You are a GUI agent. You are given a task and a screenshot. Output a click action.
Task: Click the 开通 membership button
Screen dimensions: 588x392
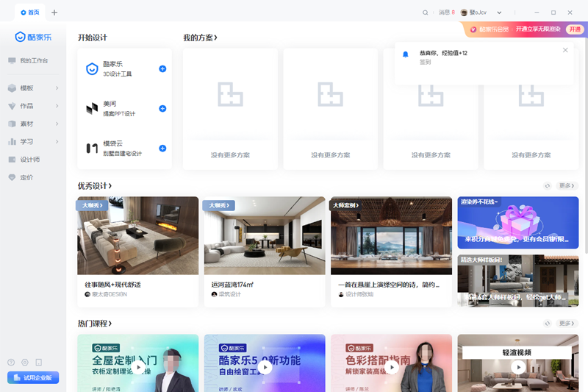575,29
